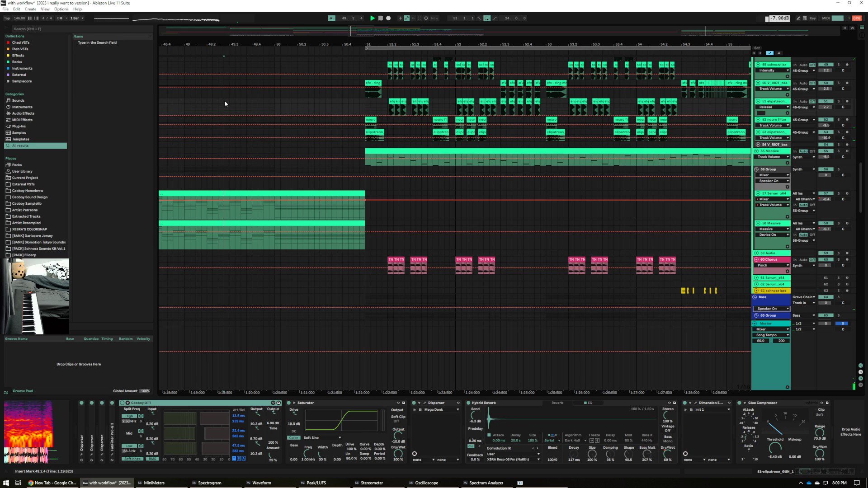Arm the Arrangement Record button
This screenshot has height=488, width=868.
tap(388, 18)
